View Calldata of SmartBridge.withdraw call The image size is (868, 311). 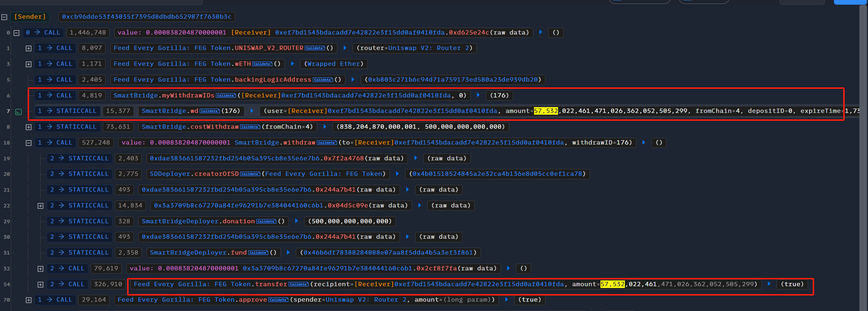[x=327, y=143]
